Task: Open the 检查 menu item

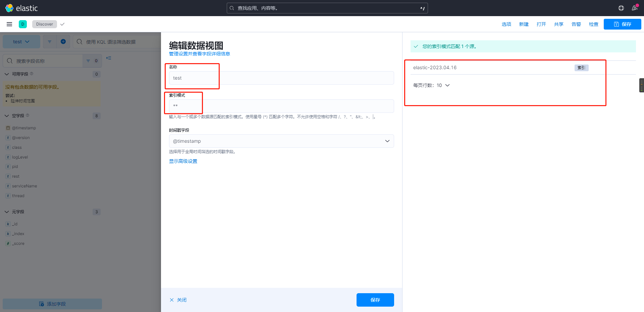Action: click(593, 24)
